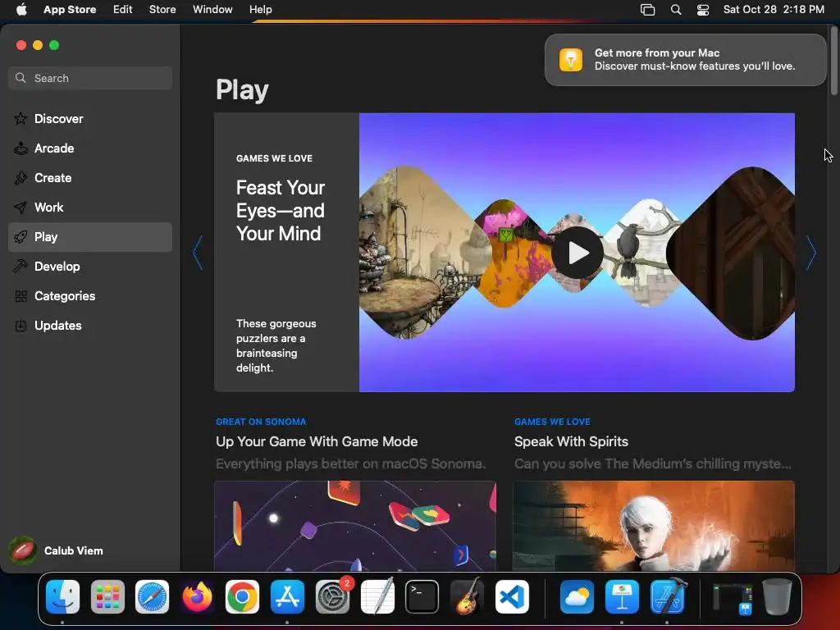
Task: Open the Apple menu
Action: [x=21, y=9]
